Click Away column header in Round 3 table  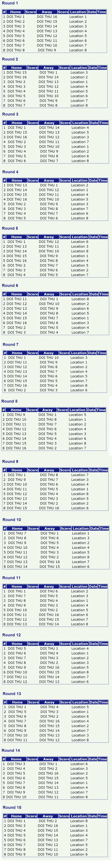click(49, 123)
